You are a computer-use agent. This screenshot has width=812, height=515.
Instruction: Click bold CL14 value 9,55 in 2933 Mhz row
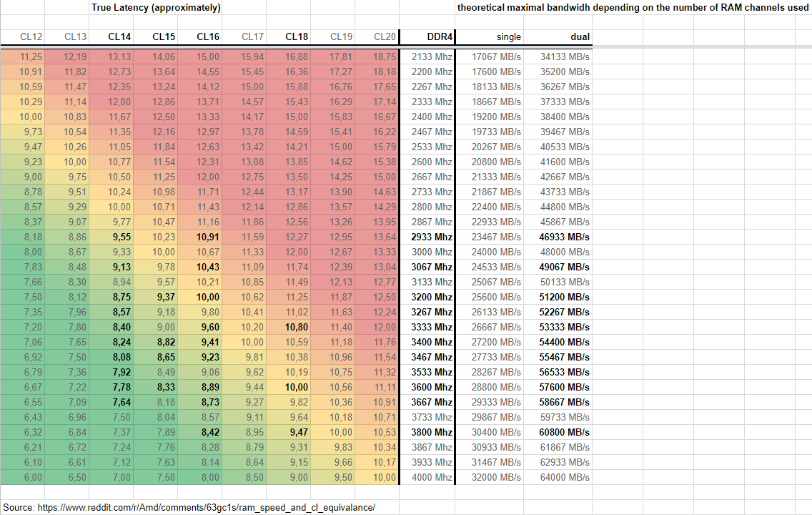click(x=112, y=237)
